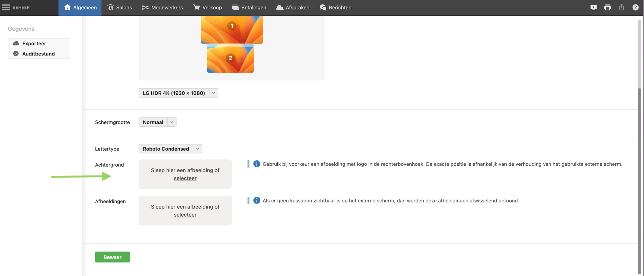Switch to the Salons tab
This screenshot has height=276, width=644.
[119, 7]
